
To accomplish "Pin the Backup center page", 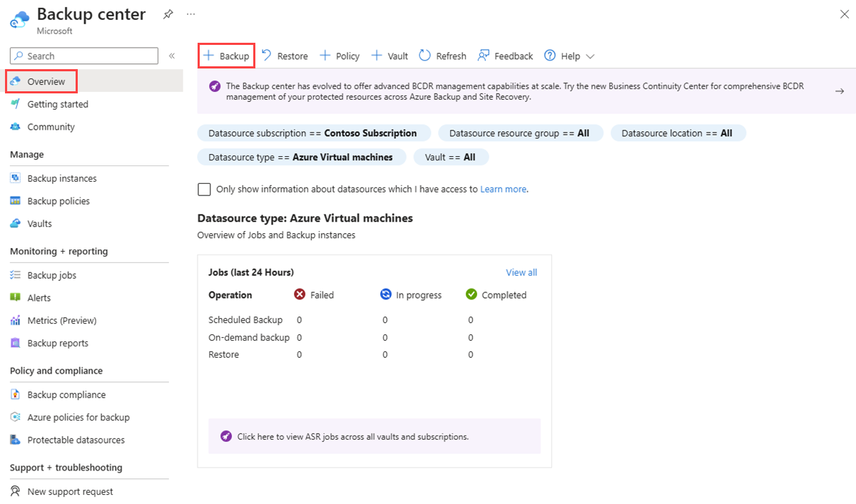I will 168,14.
